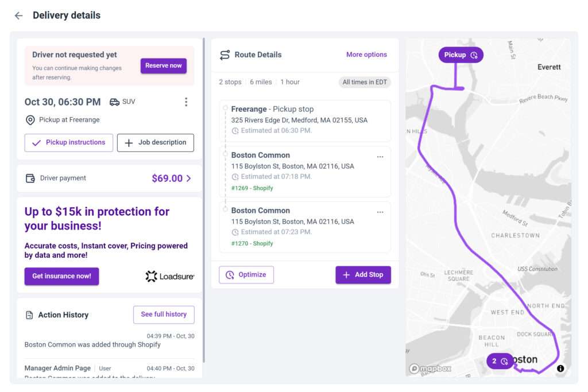Open the More options menu in Route Details
The height and width of the screenshot is (392, 588).
[366, 55]
